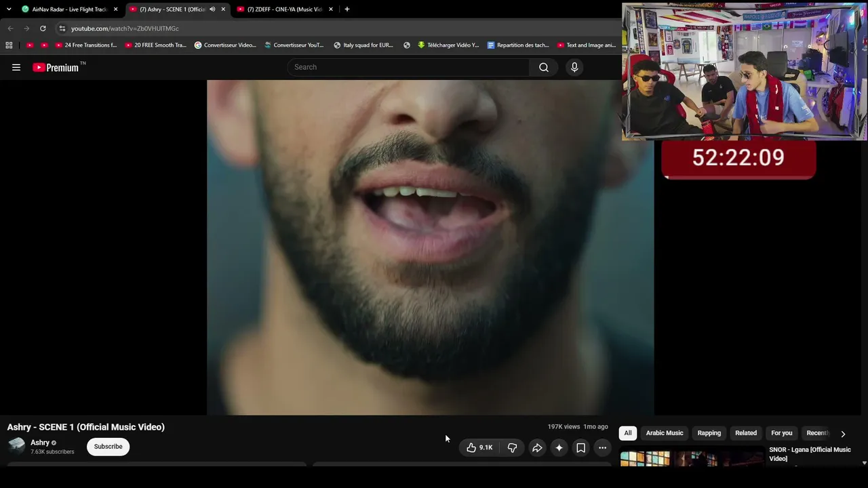Open the SNOR Lgana video thumbnail

click(x=692, y=459)
